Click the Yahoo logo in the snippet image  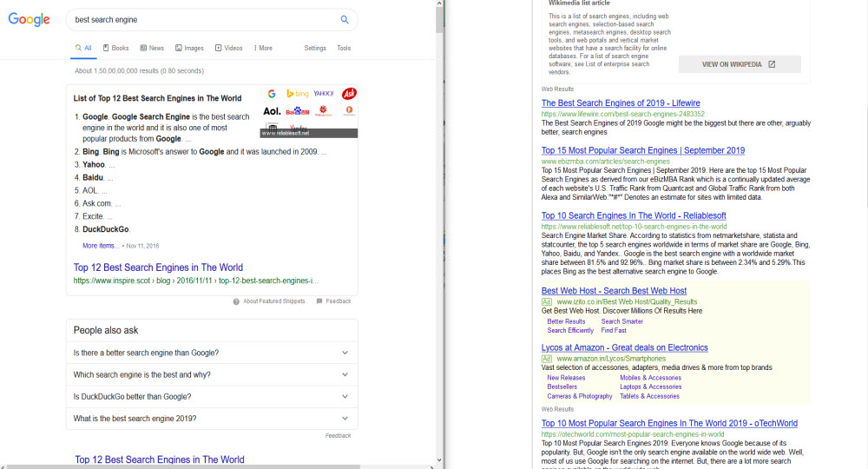(x=324, y=94)
